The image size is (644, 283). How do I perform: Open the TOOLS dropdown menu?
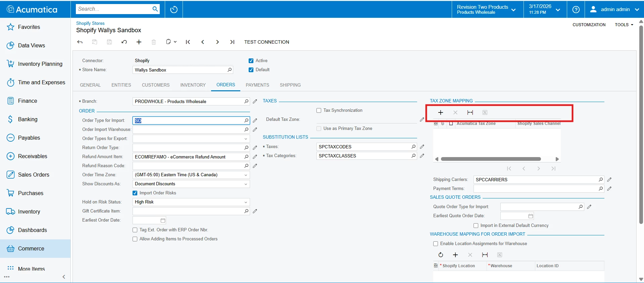coord(624,25)
